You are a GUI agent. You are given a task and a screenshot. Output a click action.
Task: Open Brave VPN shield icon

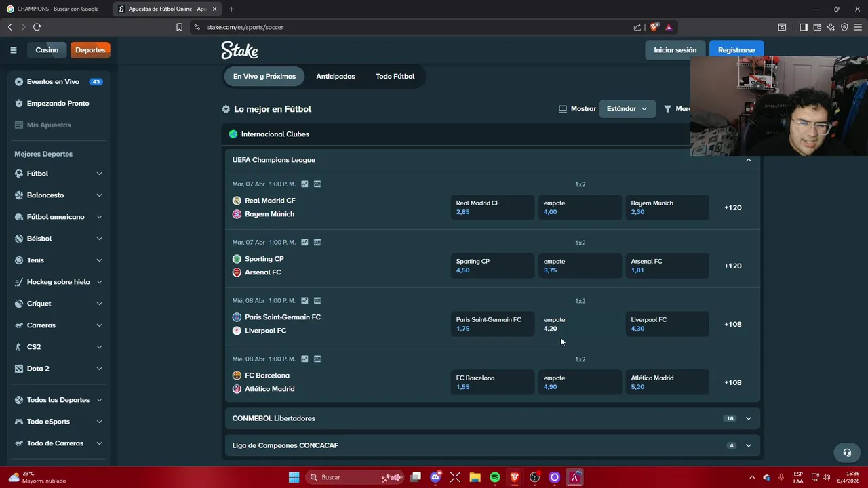tap(844, 27)
